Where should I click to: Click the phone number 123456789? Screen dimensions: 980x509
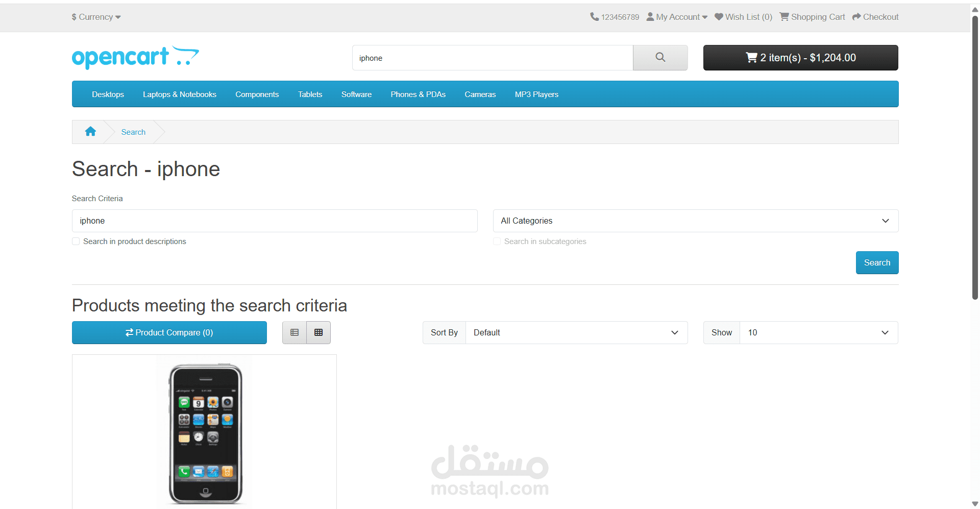[615, 17]
